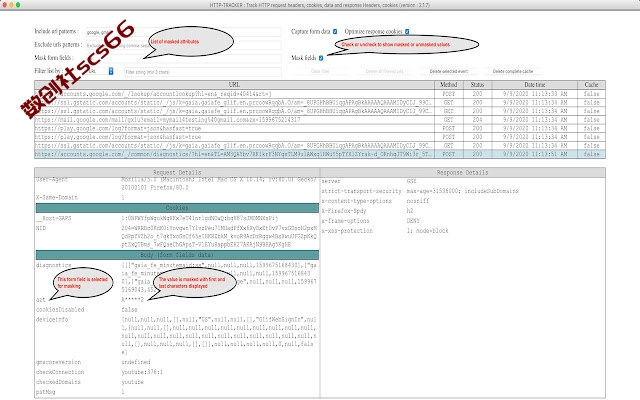The width and height of the screenshot is (640, 400).
Task: Click the 11:13:33 AM date cell
Action: [x=535, y=94]
